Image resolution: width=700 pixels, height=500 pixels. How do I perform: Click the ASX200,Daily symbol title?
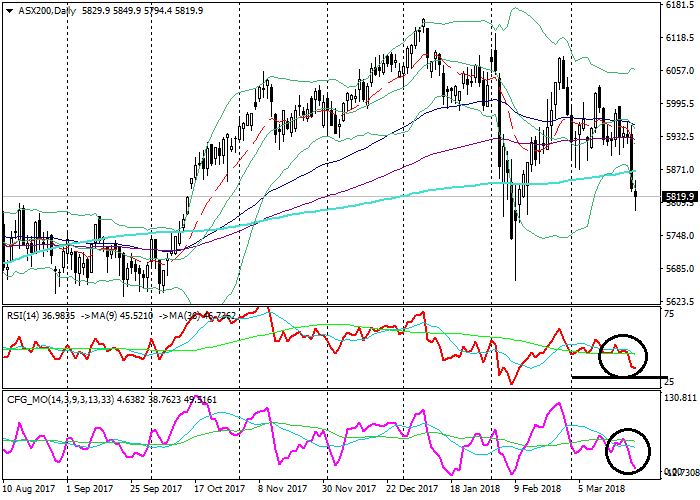[47, 11]
